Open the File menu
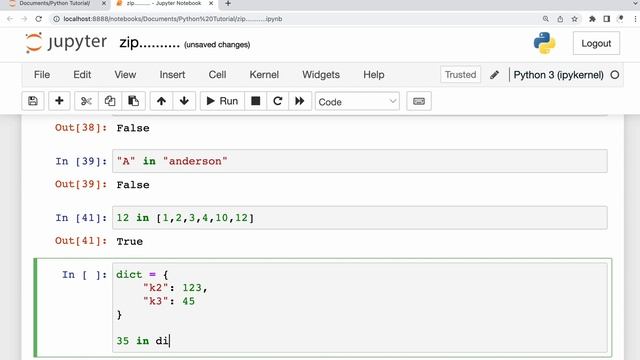 pyautogui.click(x=42, y=75)
